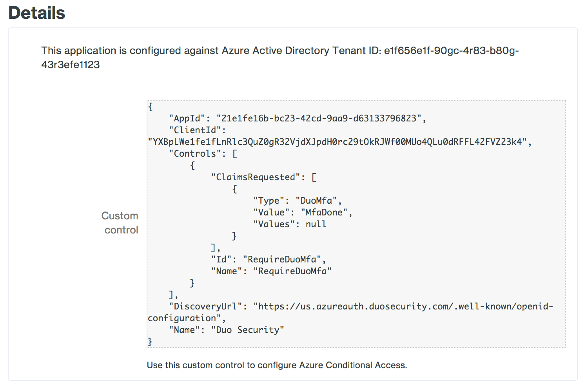Click the closing brace of the JSON
The width and height of the screenshot is (588, 387).
point(149,342)
